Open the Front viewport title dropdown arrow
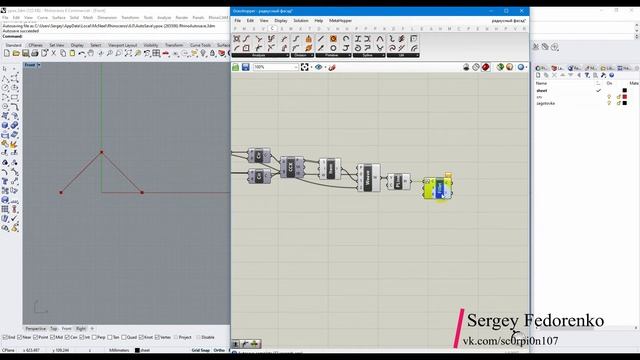The height and width of the screenshot is (360, 640). tap(39, 65)
